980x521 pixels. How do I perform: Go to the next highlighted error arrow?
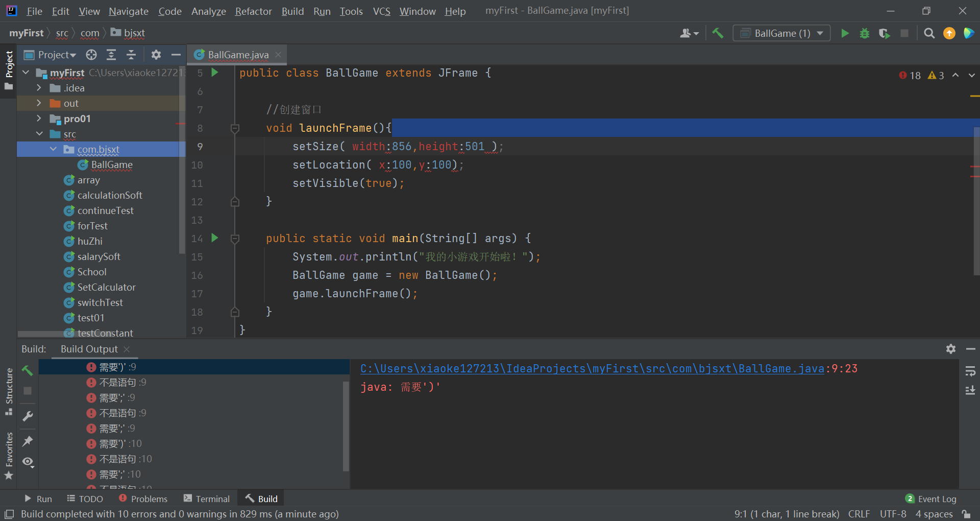pos(972,75)
